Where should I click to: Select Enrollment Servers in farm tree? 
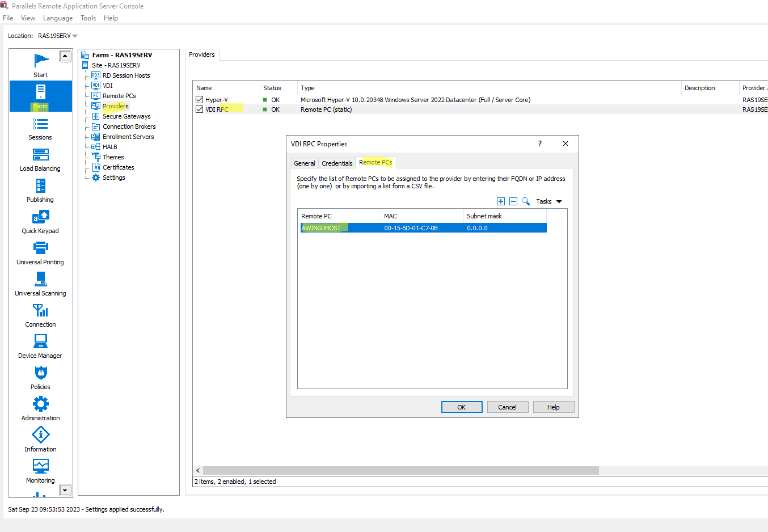click(128, 137)
